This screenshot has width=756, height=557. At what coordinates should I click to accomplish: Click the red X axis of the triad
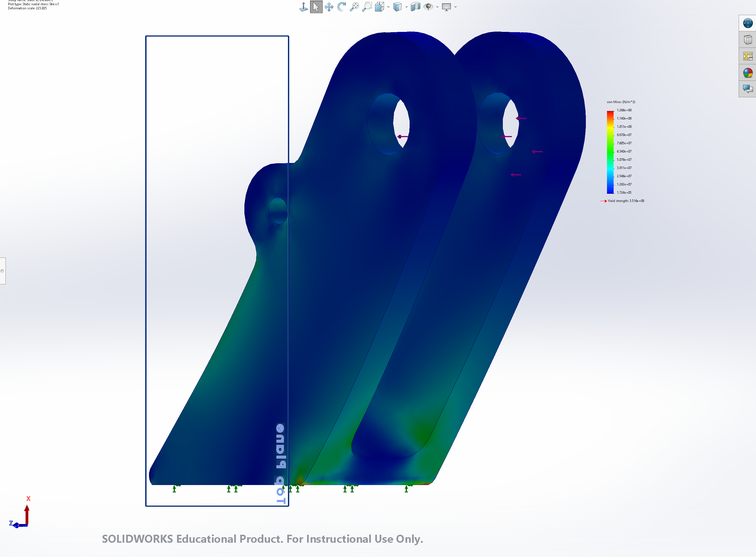pos(27,514)
